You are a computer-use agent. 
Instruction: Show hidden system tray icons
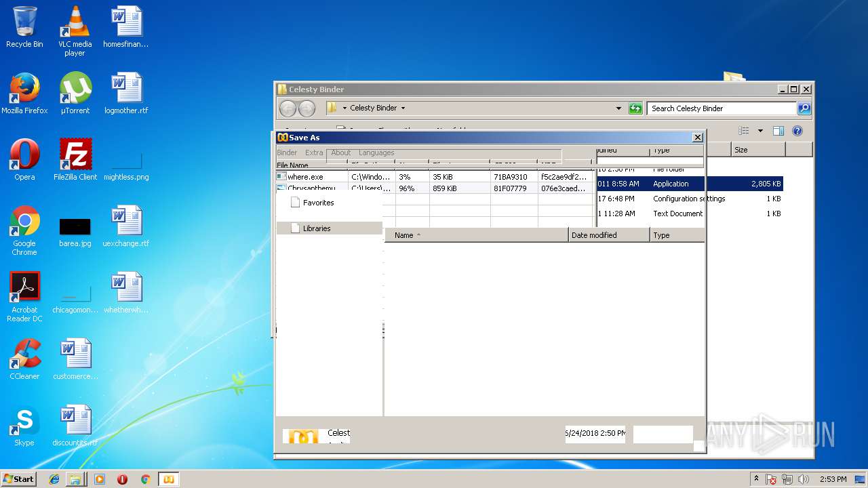tap(756, 479)
